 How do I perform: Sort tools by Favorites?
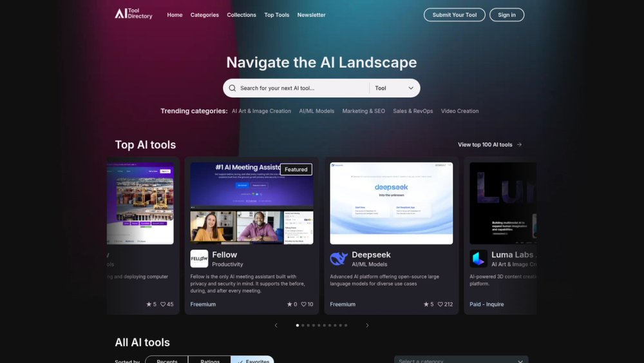[x=252, y=360]
